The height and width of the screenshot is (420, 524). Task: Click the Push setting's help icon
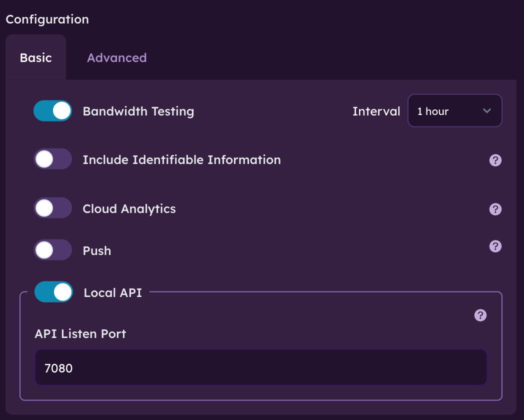[495, 246]
